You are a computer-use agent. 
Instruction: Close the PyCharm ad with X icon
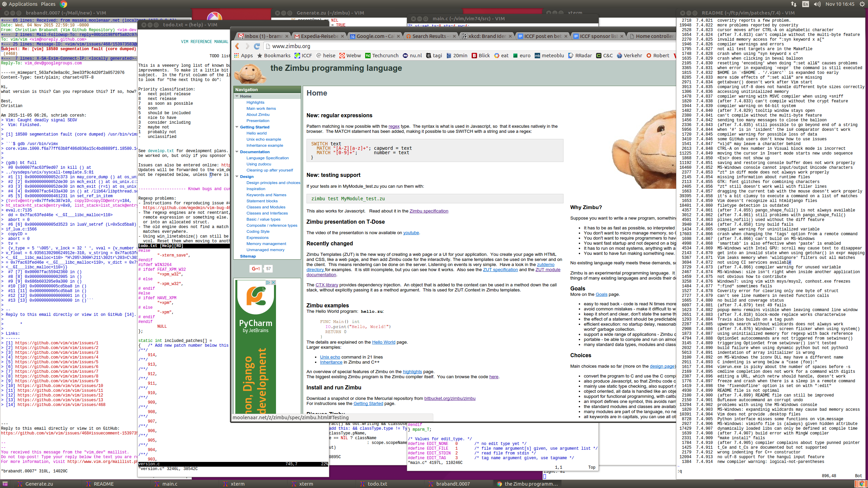tap(273, 282)
